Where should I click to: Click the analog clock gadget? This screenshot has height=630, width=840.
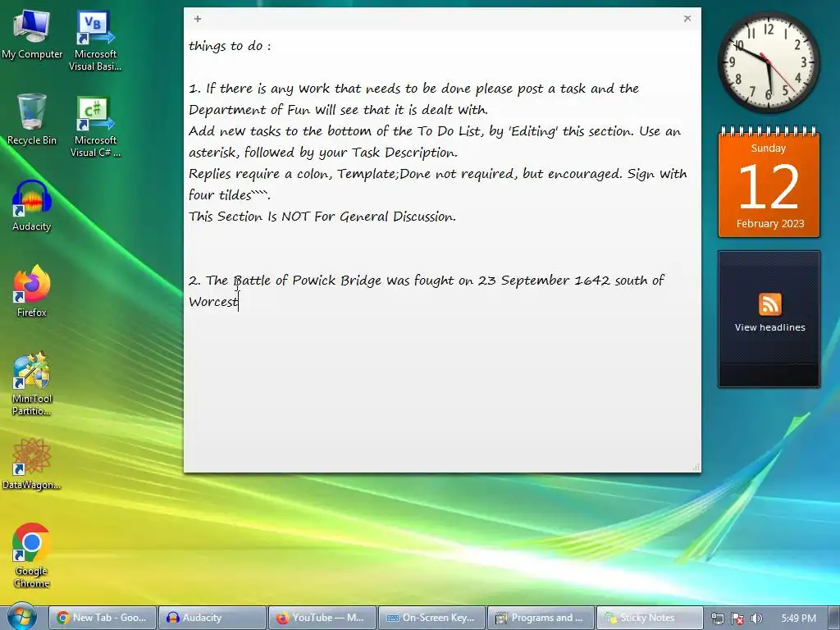(x=769, y=62)
